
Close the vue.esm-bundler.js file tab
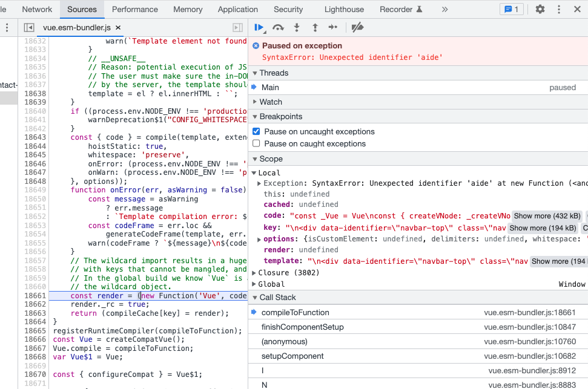(117, 27)
